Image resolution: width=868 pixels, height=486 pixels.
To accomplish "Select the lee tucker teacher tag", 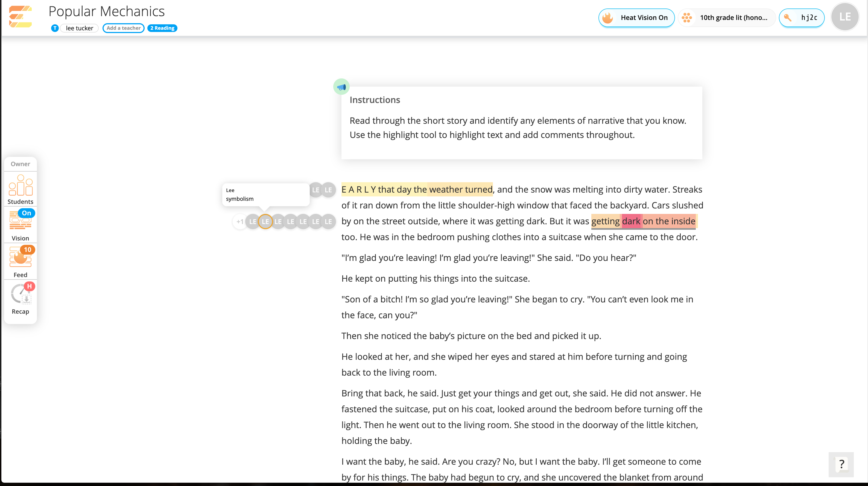I will tap(79, 28).
